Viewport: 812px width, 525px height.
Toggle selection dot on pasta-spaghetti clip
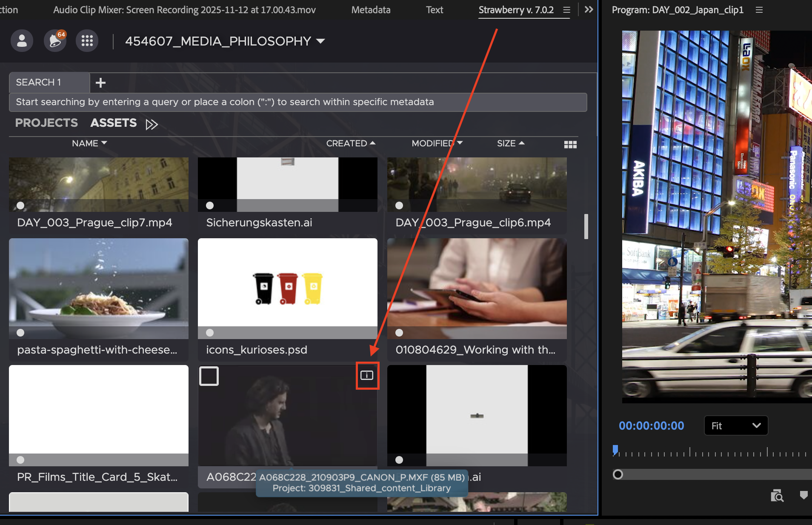[20, 333]
